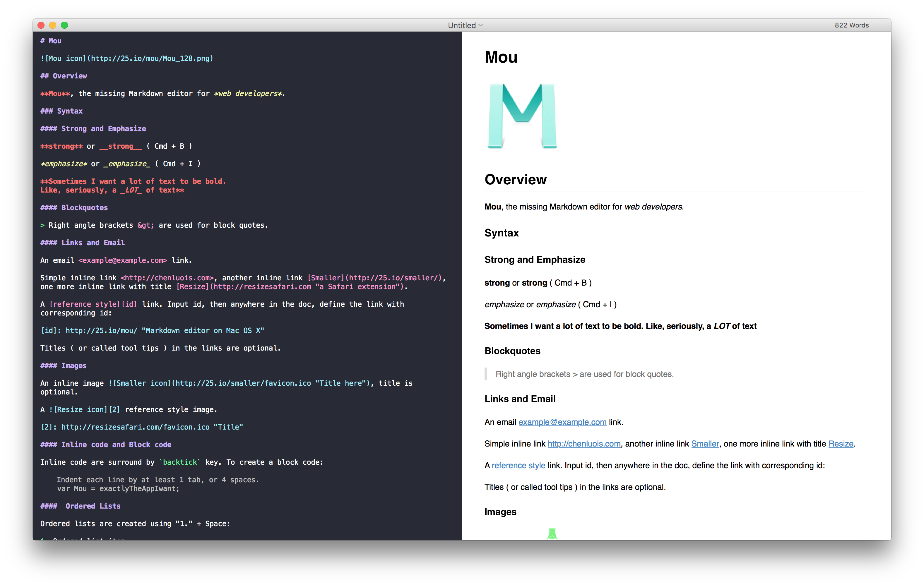Open the Untitled document title dropdown
The image size is (924, 587).
pos(465,25)
